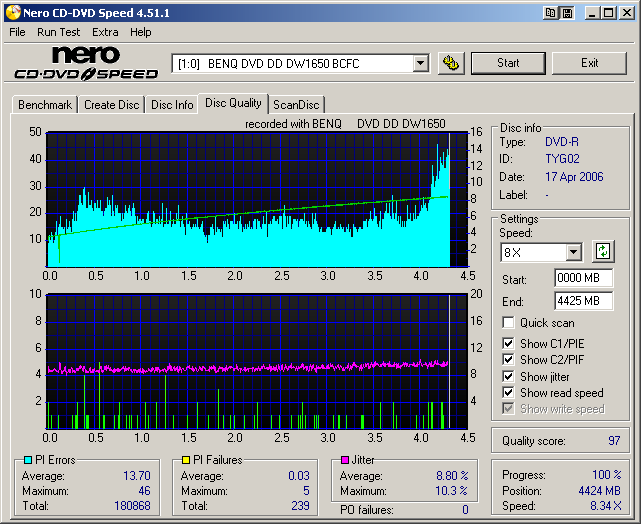Click the disabled Show write speed checkbox
The image size is (641, 524).
click(508, 409)
